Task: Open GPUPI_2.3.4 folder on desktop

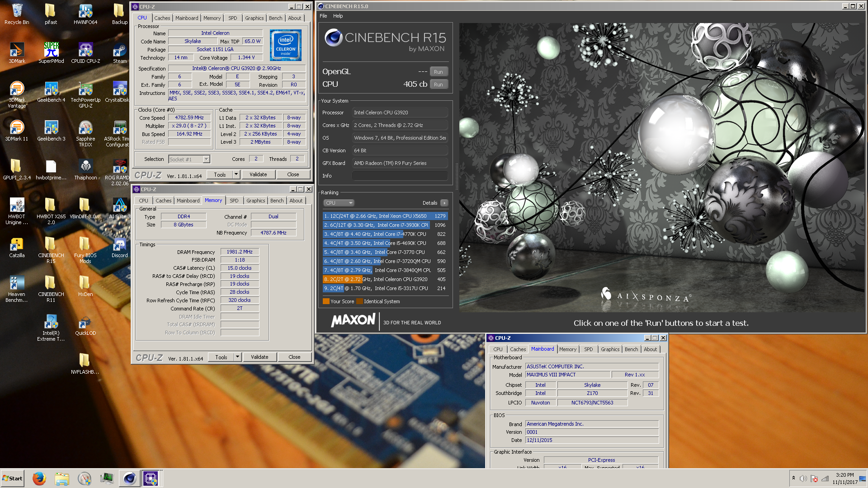Action: click(x=17, y=169)
